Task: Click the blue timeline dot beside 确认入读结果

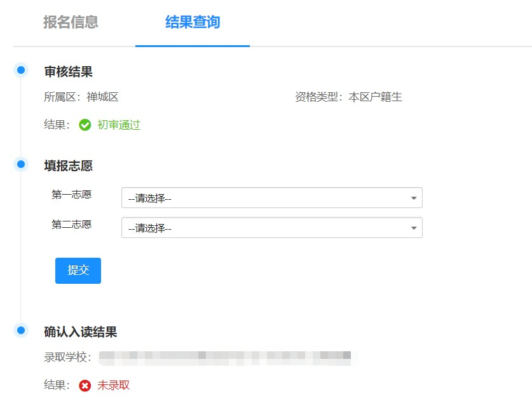Action: [x=21, y=330]
